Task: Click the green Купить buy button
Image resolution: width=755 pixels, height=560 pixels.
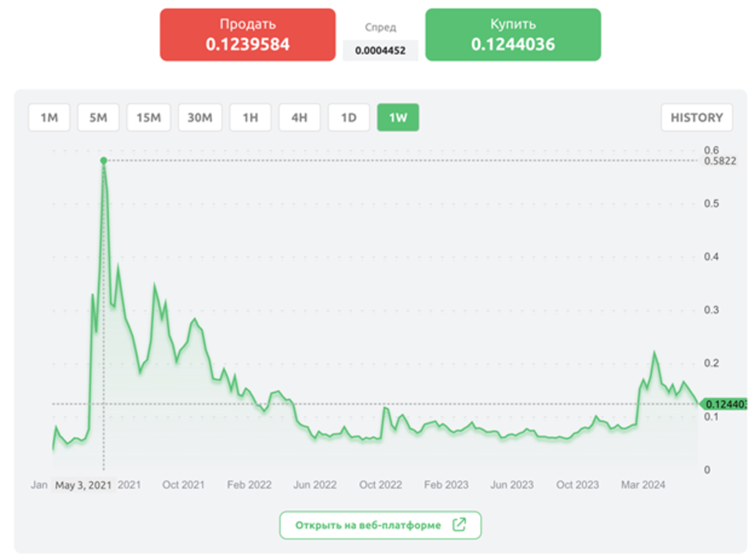Action: 513,34
